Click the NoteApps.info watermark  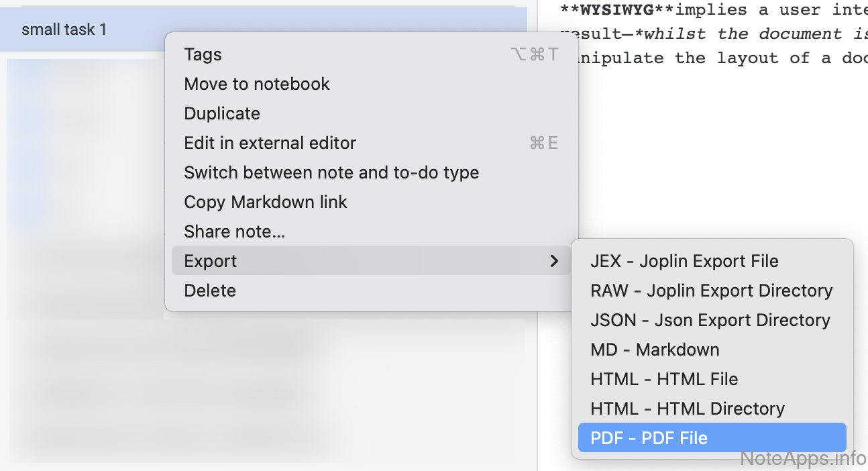(803, 459)
